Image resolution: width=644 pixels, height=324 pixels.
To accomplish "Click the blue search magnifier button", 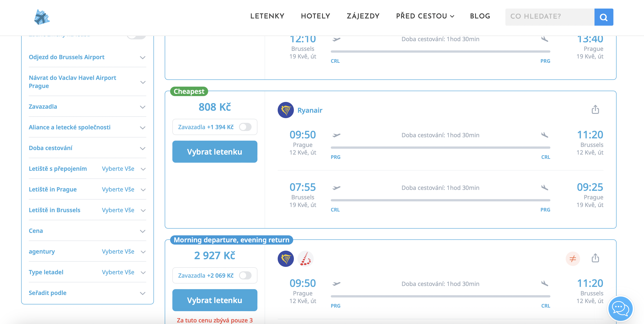I will 603,17.
